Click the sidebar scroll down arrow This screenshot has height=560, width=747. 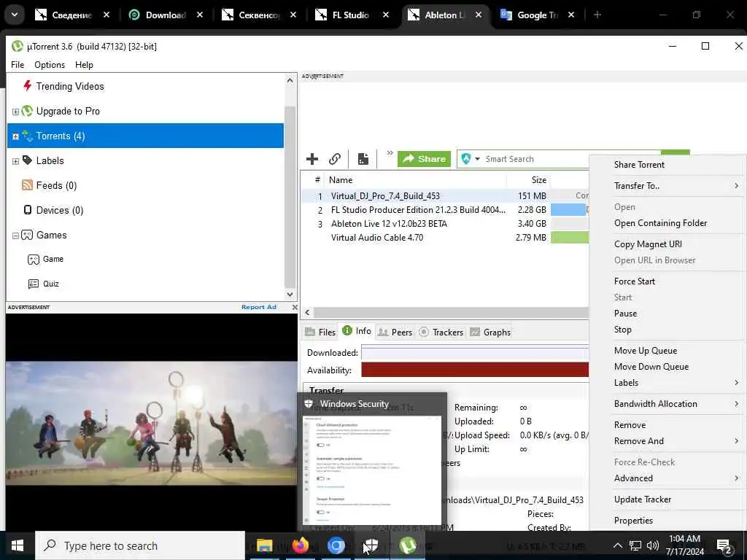point(290,295)
